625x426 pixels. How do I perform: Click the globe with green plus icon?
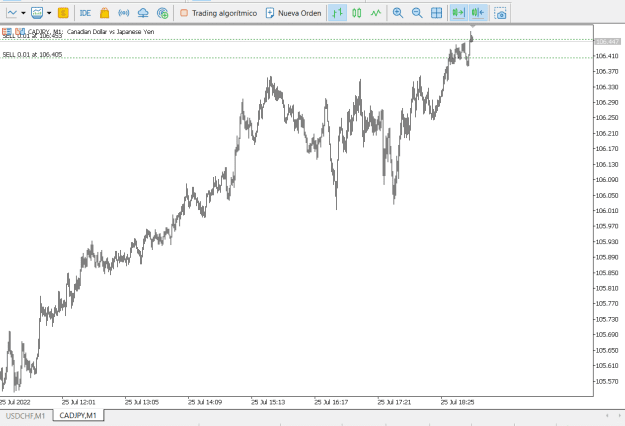click(162, 13)
